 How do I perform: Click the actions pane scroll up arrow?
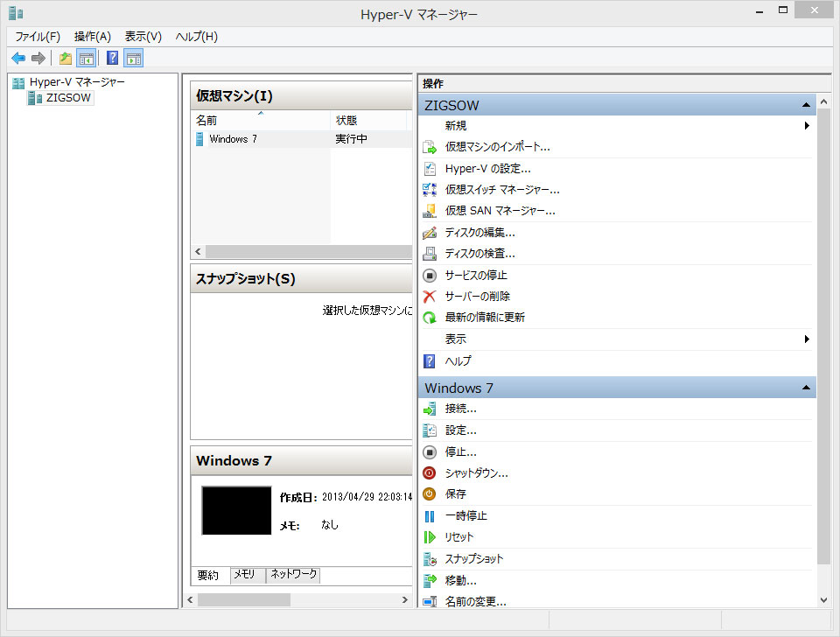pyautogui.click(x=824, y=101)
